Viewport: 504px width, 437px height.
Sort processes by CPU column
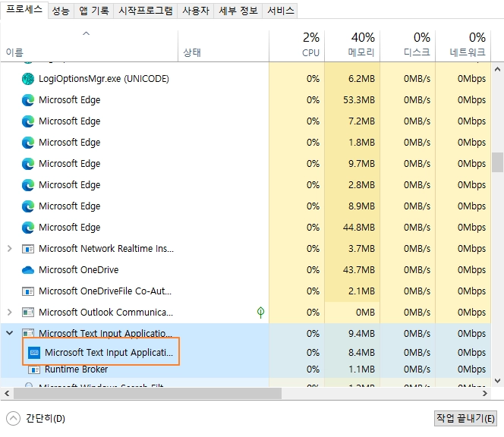click(297, 45)
